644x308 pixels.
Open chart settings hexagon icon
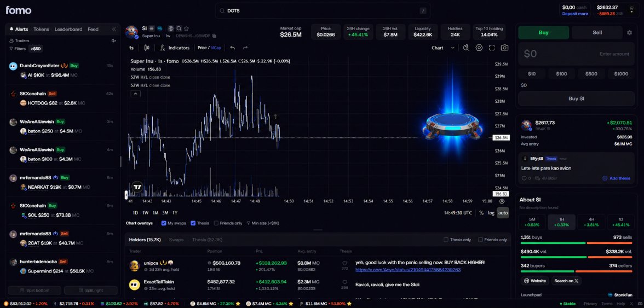click(x=479, y=48)
